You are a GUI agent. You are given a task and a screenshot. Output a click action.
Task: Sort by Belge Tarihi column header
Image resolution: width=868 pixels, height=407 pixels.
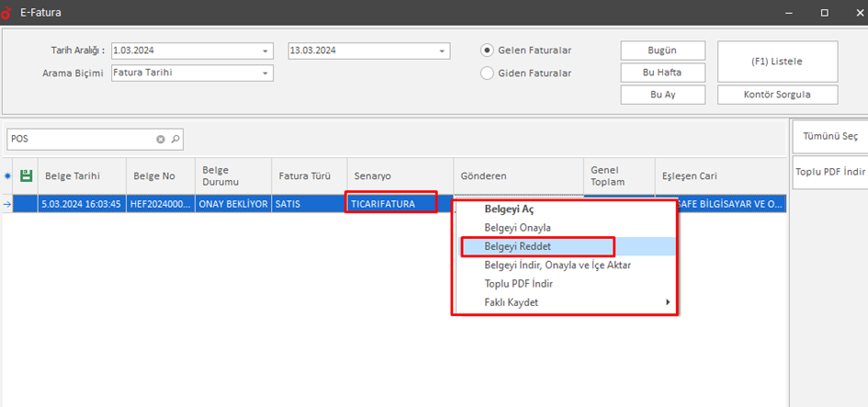coord(82,176)
